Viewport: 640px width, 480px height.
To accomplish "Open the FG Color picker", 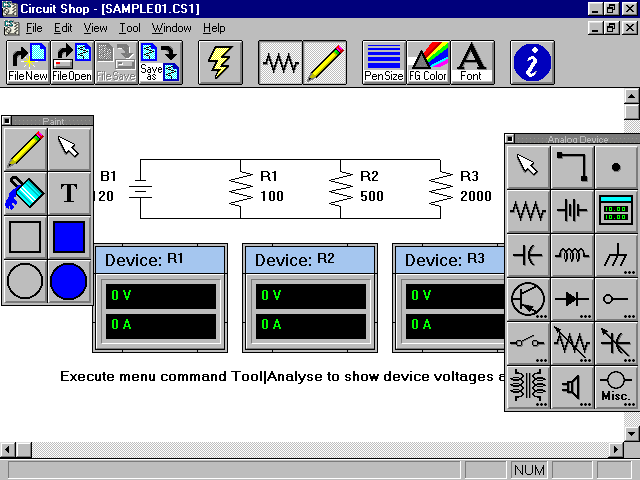I will tap(428, 62).
